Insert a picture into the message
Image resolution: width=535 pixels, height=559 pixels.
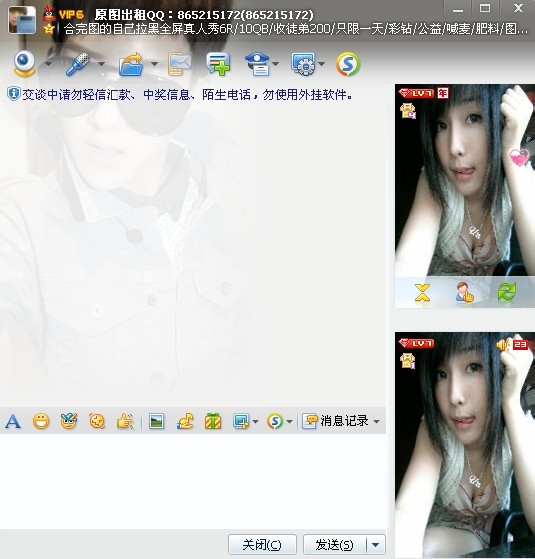(156, 421)
